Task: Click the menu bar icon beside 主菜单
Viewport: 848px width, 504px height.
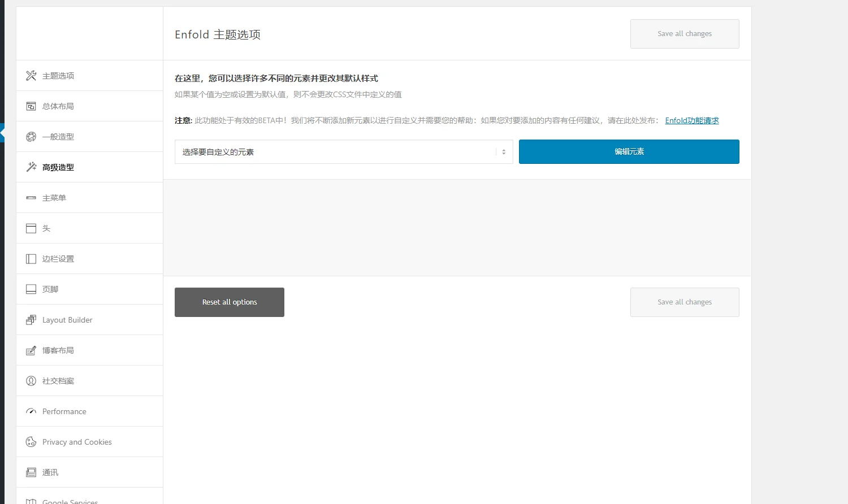Action: pos(31,198)
